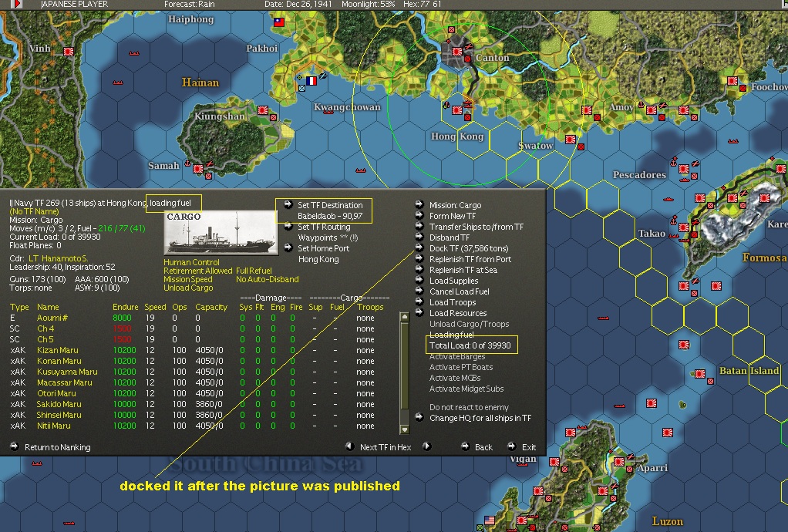Click the Endure column header

(125, 307)
